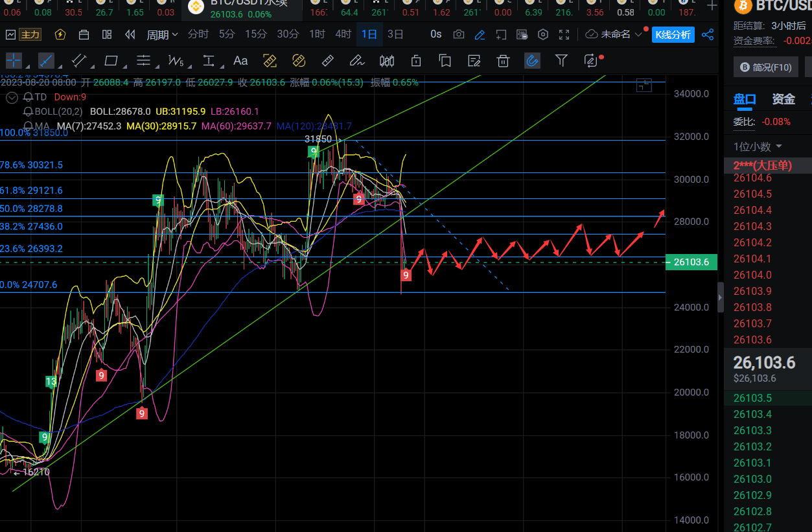Image resolution: width=812 pixels, height=532 pixels.
Task: Switch to the 4时 timeframe
Action: [343, 34]
